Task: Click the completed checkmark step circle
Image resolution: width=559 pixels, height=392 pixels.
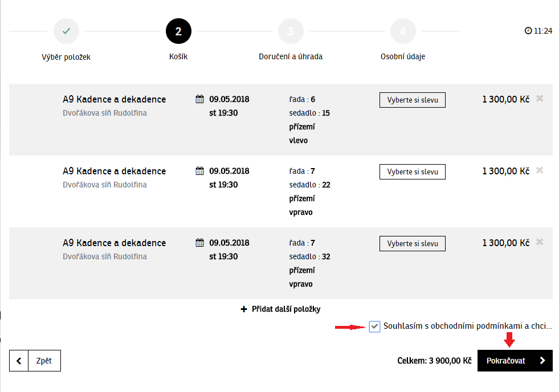Action: (x=66, y=31)
